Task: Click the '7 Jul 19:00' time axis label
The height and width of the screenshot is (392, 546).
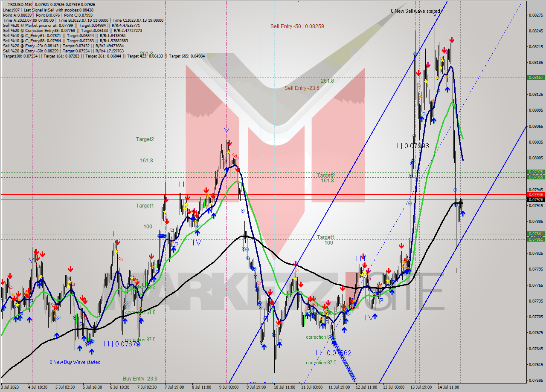Action: [174, 387]
